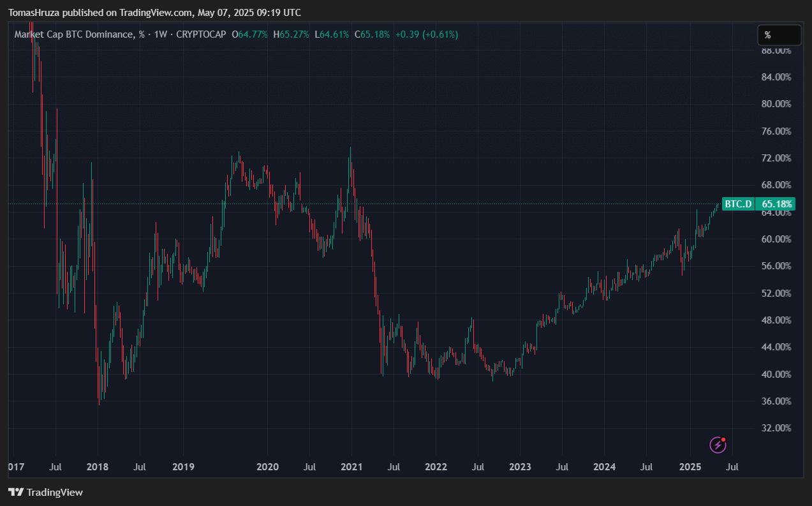The width and height of the screenshot is (812, 506).
Task: Click the close value C65.18%
Action: pos(373,34)
